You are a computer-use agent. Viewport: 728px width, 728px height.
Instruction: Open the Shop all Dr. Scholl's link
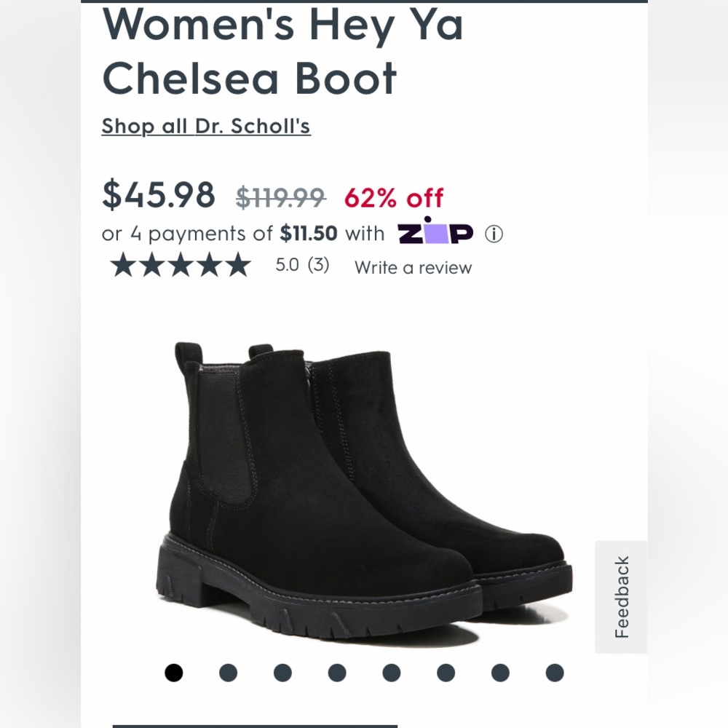pos(206,125)
